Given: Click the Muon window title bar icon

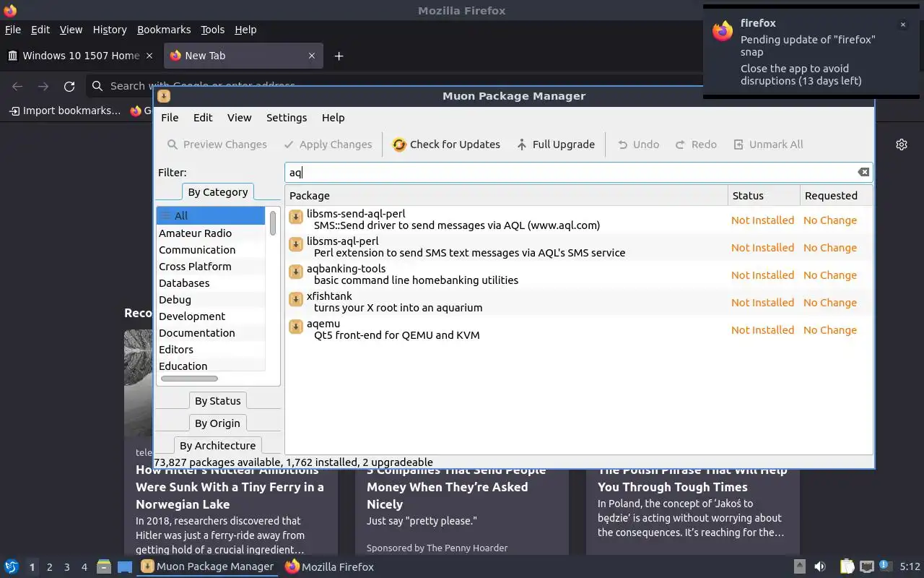Looking at the screenshot, I should 164,96.
